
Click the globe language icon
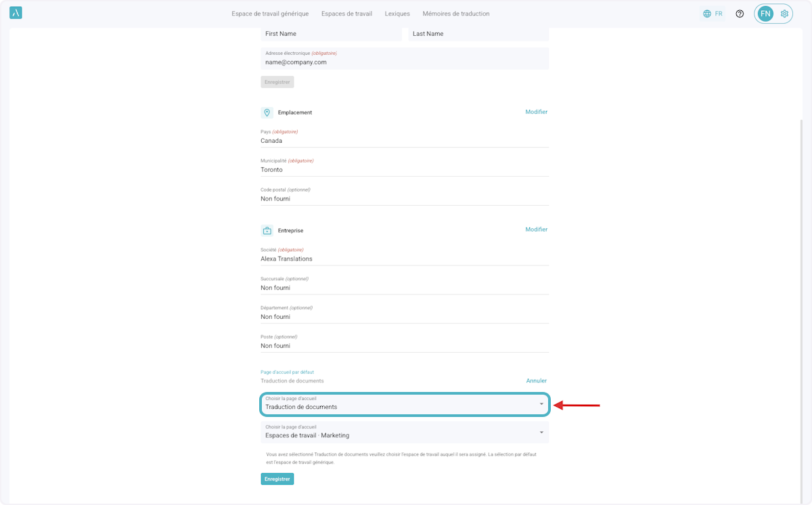click(707, 14)
